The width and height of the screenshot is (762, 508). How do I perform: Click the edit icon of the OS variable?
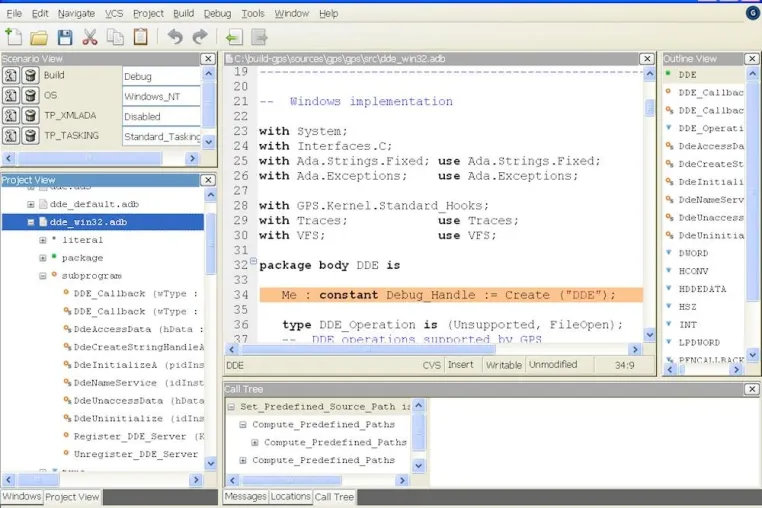click(x=11, y=95)
